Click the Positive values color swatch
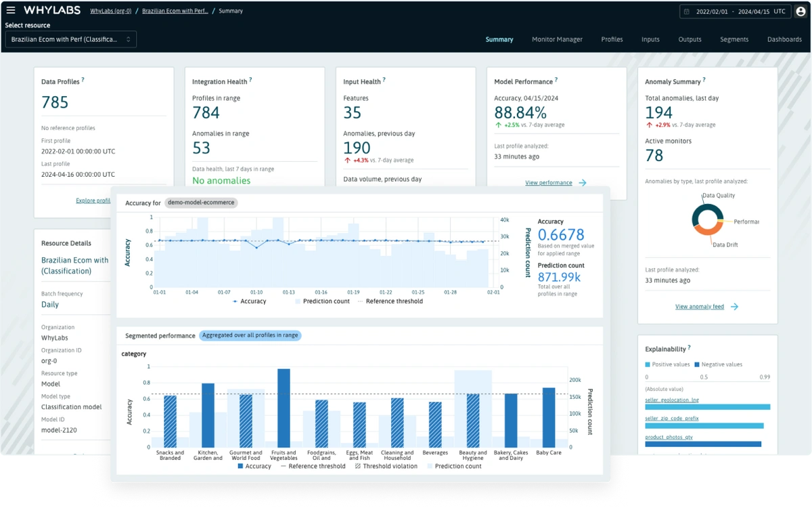 pyautogui.click(x=648, y=364)
